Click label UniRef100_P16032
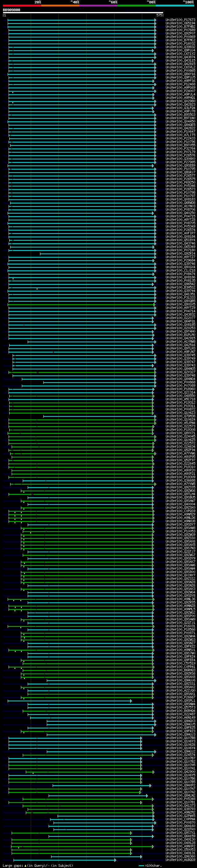 (x=180, y=43)
